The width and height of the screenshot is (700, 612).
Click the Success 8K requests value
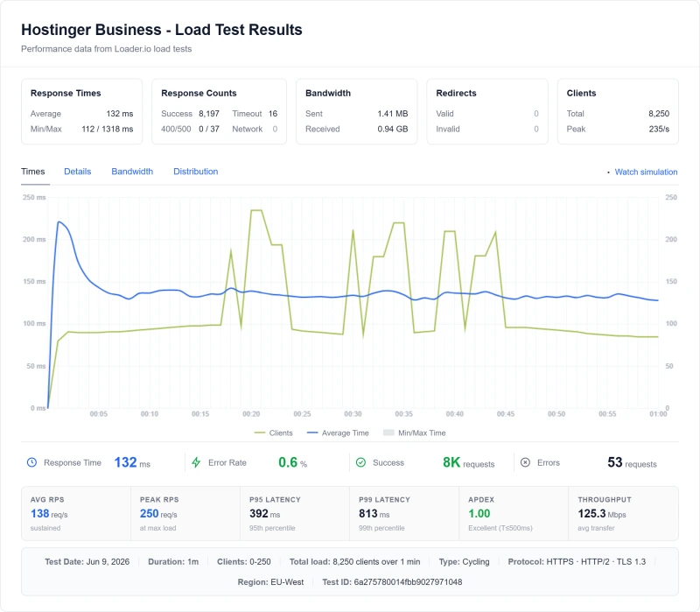click(x=468, y=462)
